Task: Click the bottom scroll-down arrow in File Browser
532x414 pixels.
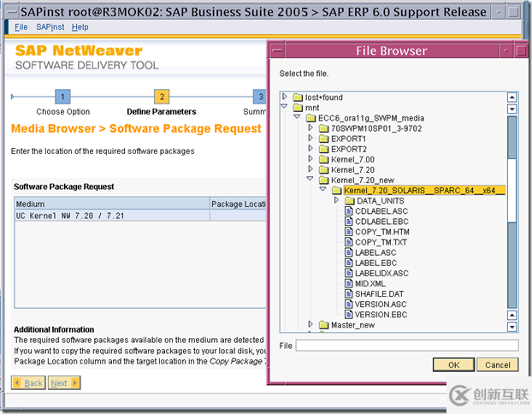Action: click(x=512, y=327)
